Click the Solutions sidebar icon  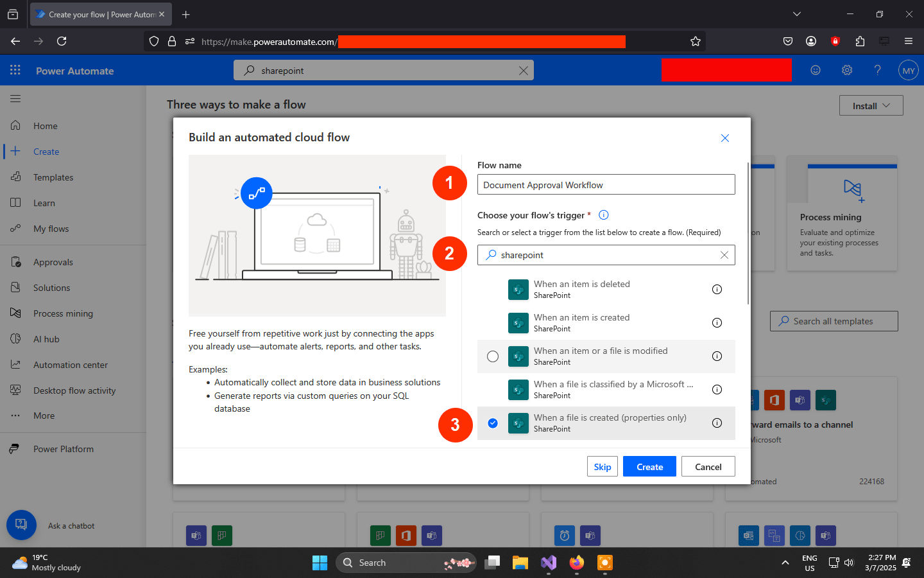(15, 287)
